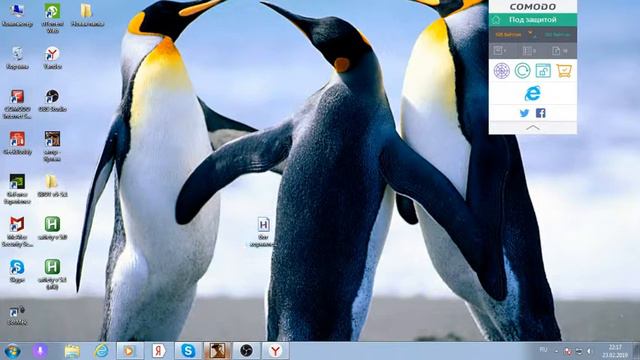Open Yandex Я taskbar button
The image size is (640, 360).
click(159, 351)
